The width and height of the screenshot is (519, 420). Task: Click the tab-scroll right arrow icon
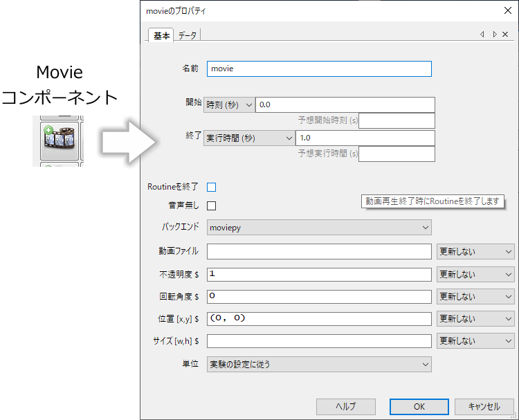click(x=495, y=34)
